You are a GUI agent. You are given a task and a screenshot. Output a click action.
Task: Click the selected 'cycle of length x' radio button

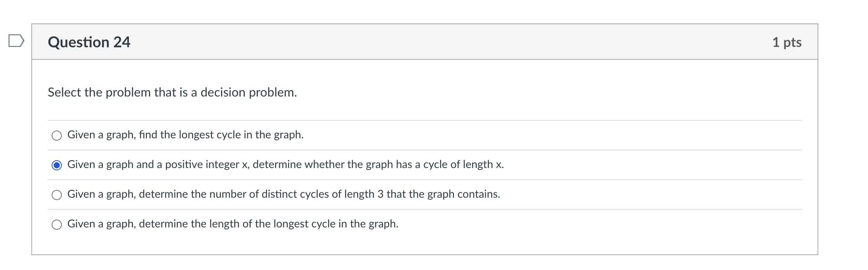coord(57,165)
